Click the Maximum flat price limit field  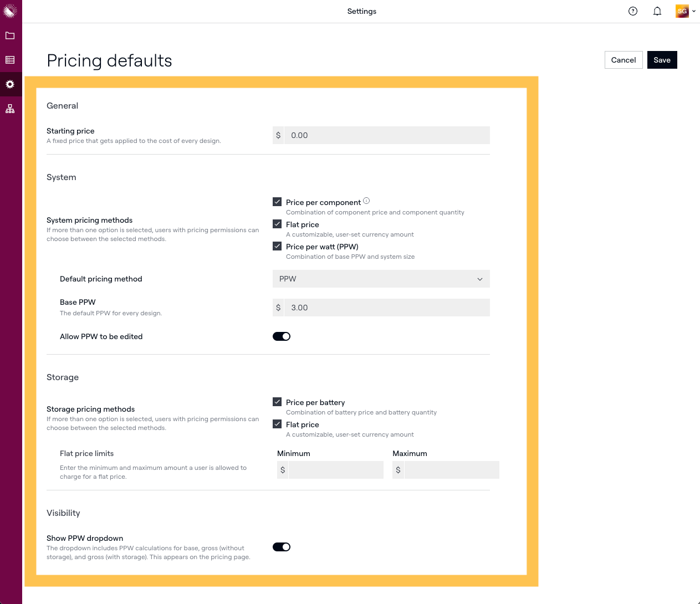pos(451,470)
